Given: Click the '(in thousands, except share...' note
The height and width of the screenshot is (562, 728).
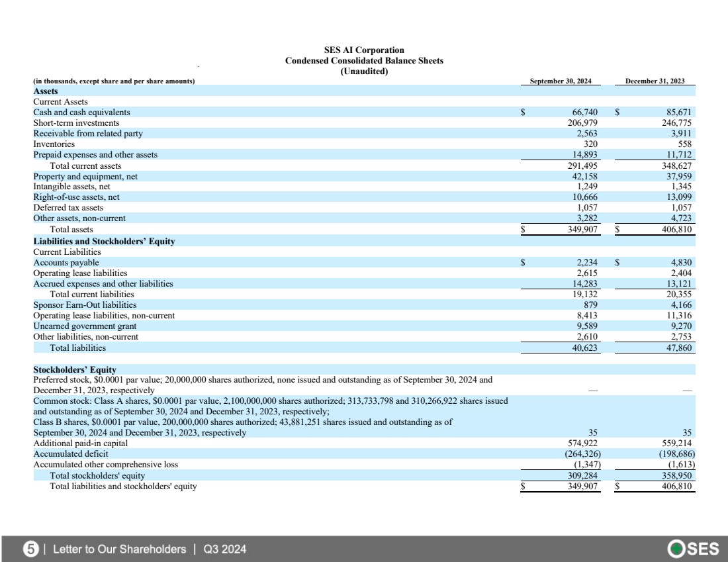Looking at the screenshot, I should pyautogui.click(x=114, y=81).
